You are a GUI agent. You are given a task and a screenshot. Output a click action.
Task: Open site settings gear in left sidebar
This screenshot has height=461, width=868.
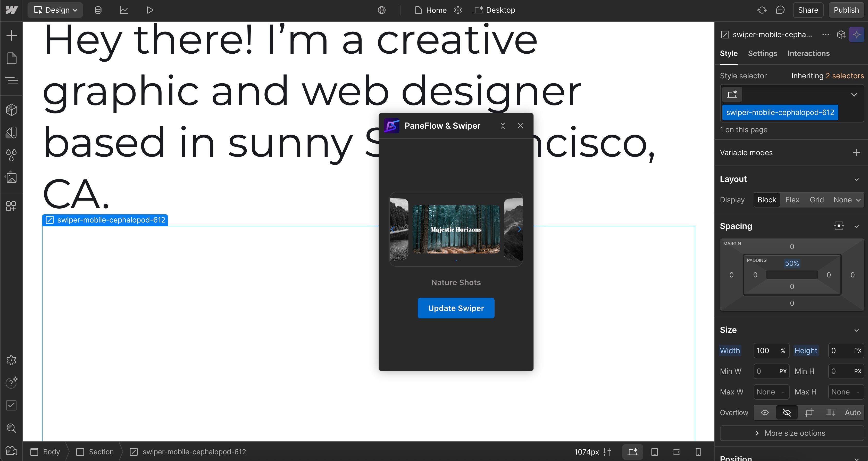[11, 360]
